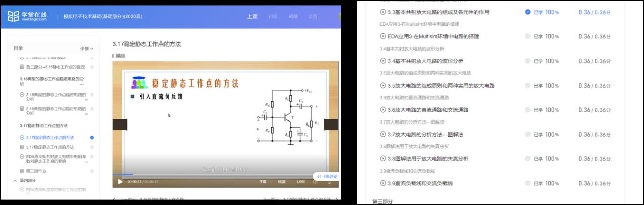644x205 pixels.
Task: Click play icon next to 3.6放大电路的直流通路
Action: pyautogui.click(x=383, y=110)
